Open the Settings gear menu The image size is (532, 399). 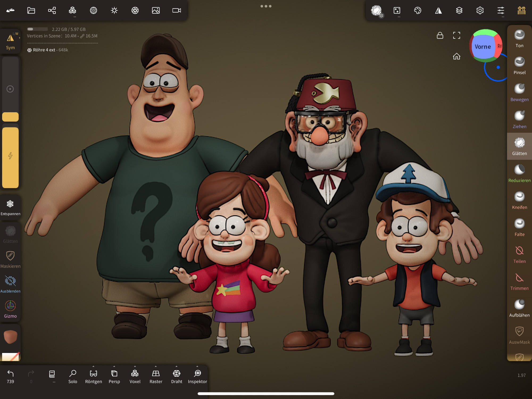480,10
